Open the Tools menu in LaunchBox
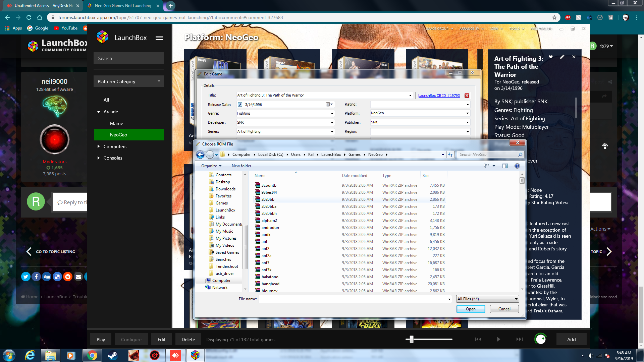 point(517,29)
